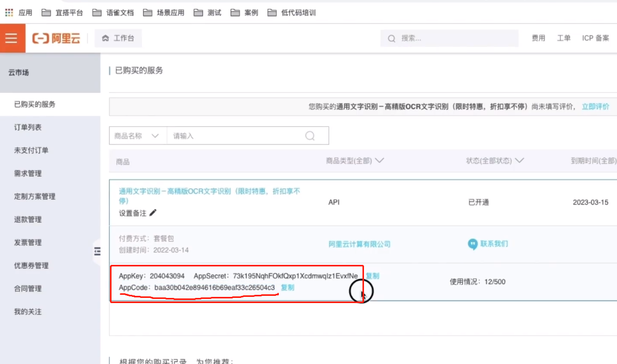Open the 语雀文档 bookmark folder
Image resolution: width=617 pixels, height=364 pixels.
coord(113,12)
